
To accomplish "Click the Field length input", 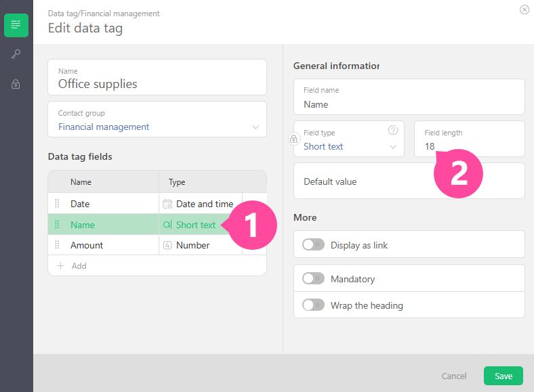I will coord(470,139).
